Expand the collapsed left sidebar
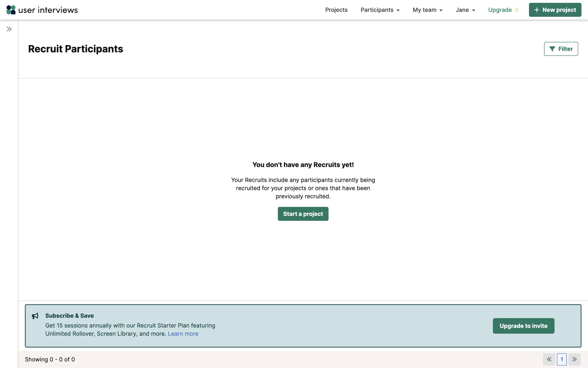The height and width of the screenshot is (368, 588). [9, 29]
